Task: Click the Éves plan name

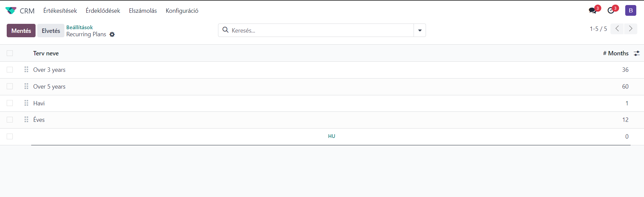Action: tap(39, 120)
